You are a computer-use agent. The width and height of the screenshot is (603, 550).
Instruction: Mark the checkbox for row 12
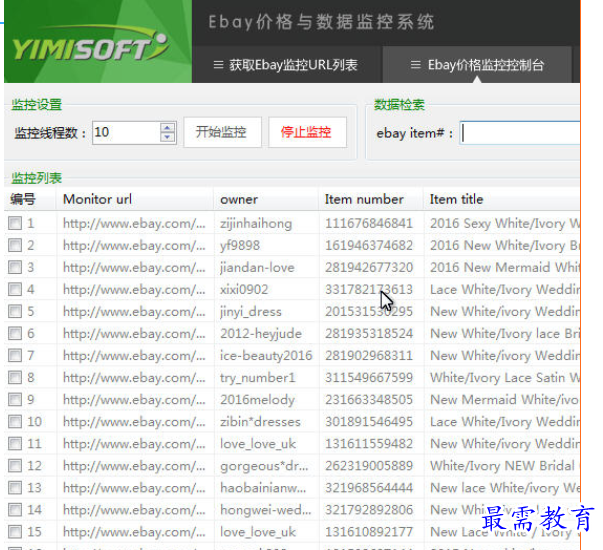tap(15, 466)
